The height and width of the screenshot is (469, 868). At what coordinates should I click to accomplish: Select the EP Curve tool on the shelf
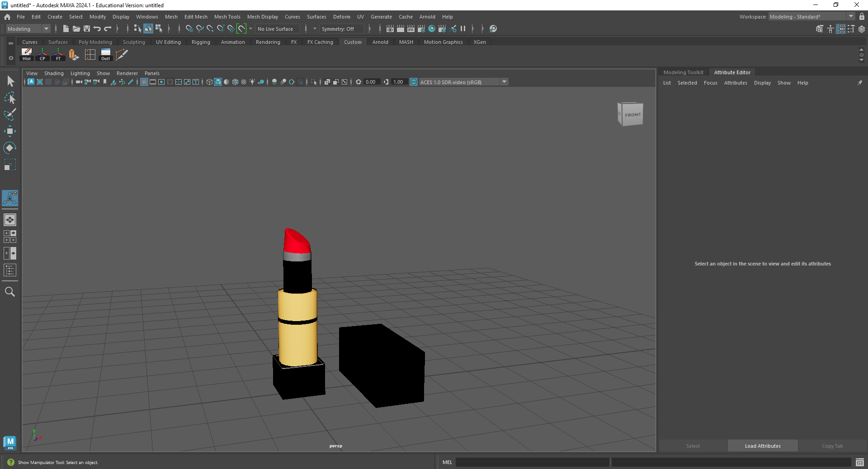pyautogui.click(x=122, y=55)
